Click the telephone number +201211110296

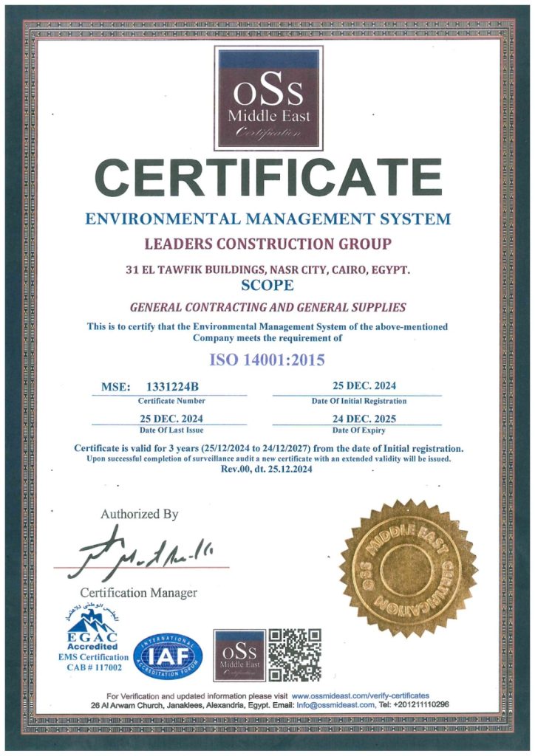pos(421,705)
